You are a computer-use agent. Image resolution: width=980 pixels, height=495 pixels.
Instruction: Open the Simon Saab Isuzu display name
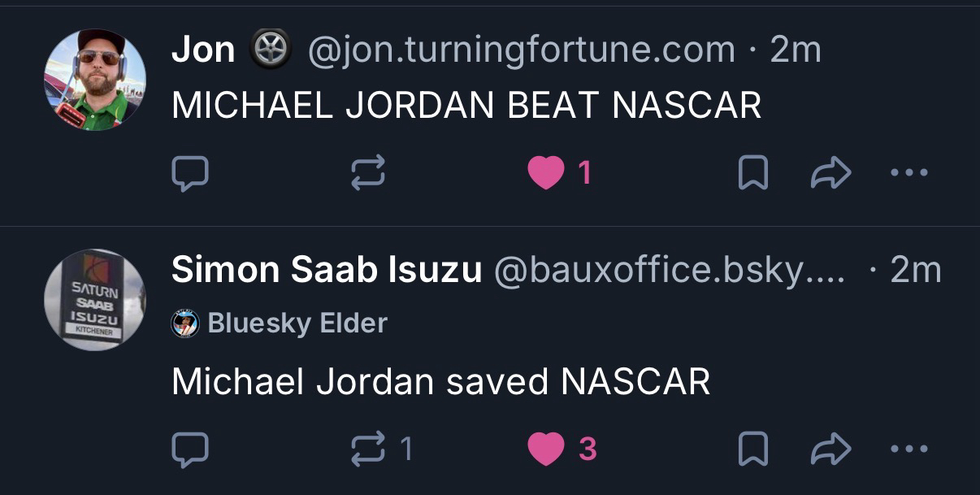point(326,270)
